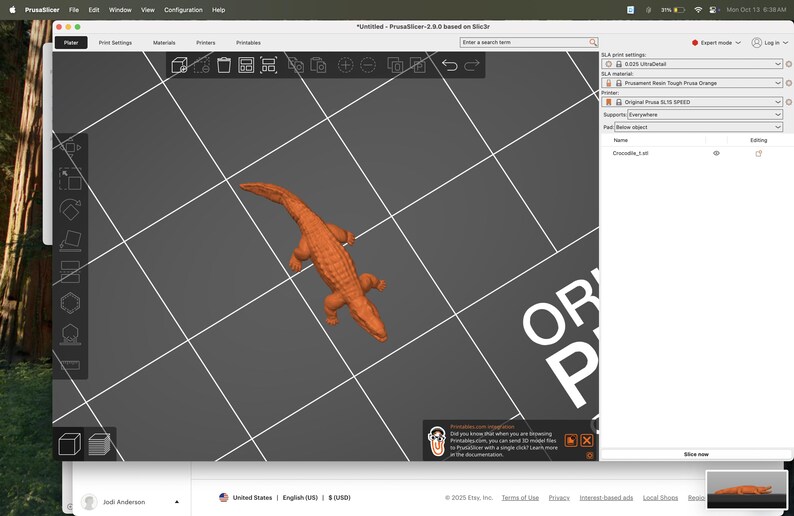Open the Help menu
The image size is (794, 516).
pyautogui.click(x=218, y=10)
